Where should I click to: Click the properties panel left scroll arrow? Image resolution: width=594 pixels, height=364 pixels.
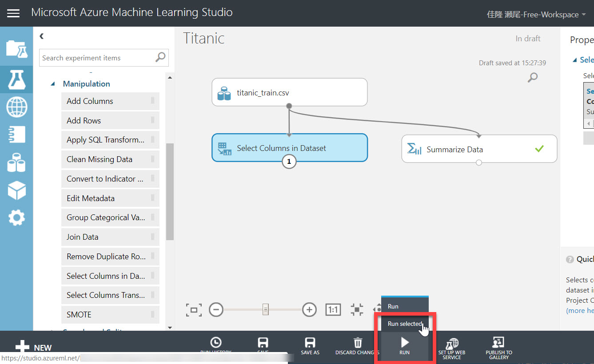589,124
